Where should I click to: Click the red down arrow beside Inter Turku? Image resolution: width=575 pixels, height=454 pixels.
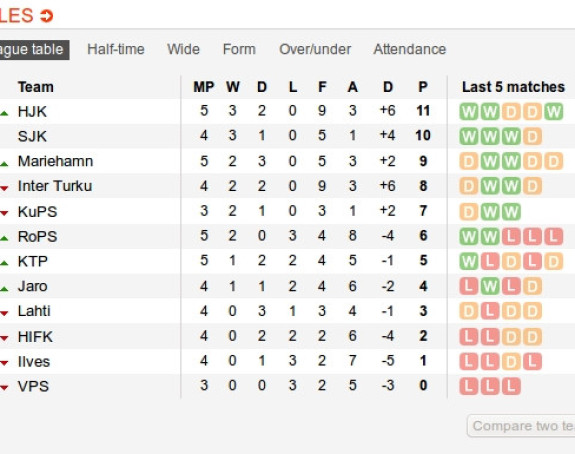tap(4, 188)
